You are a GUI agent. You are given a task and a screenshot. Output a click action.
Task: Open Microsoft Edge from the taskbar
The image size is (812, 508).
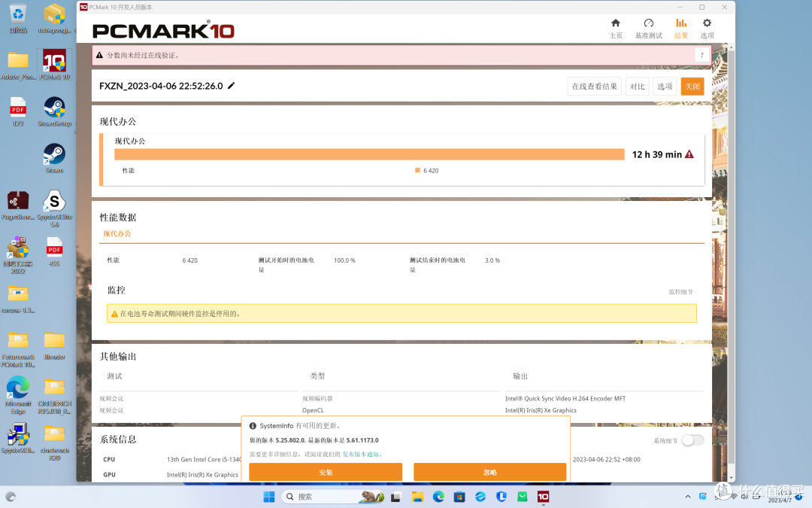coord(438,497)
